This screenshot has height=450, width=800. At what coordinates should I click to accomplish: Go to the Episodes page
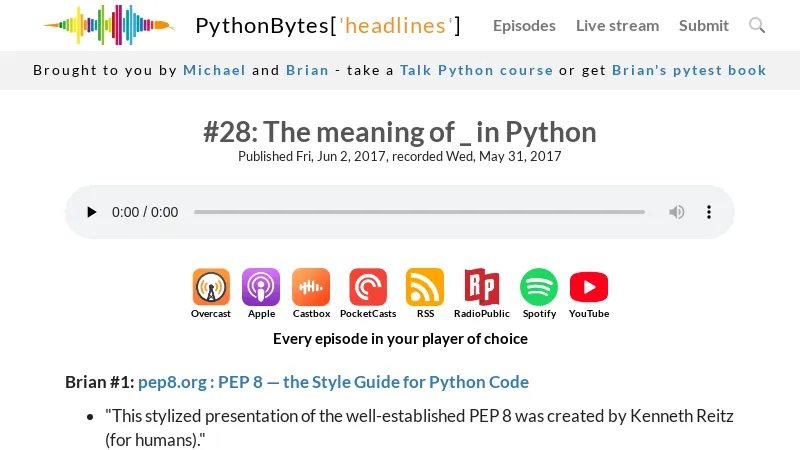[524, 25]
